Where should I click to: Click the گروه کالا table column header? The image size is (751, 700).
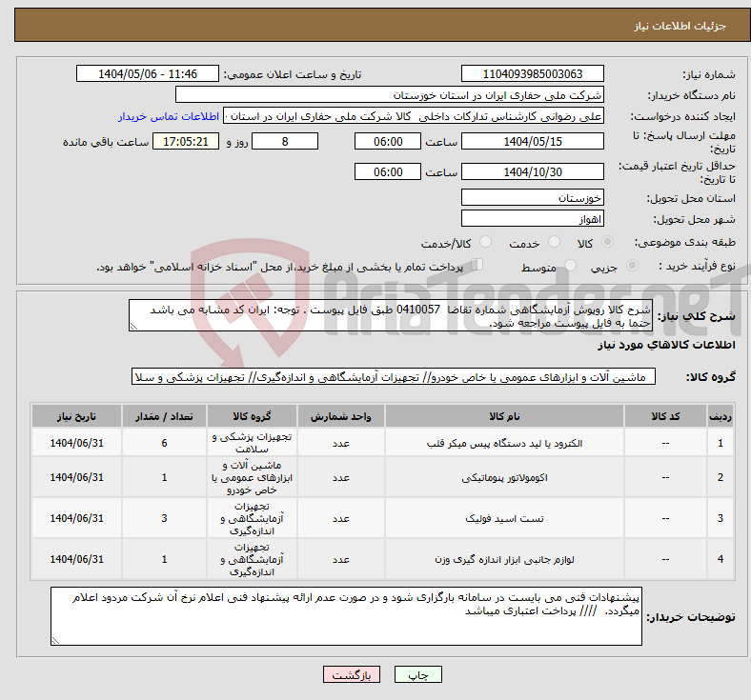[252, 416]
